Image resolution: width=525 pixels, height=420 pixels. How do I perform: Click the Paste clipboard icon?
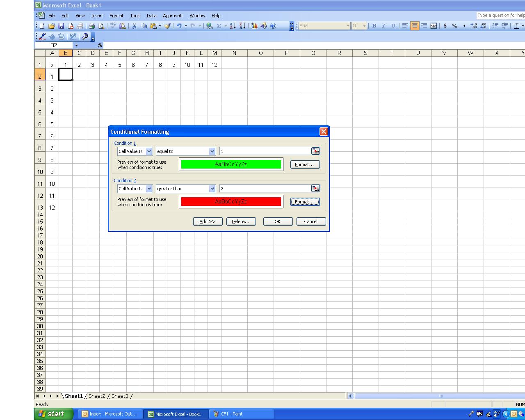[153, 26]
